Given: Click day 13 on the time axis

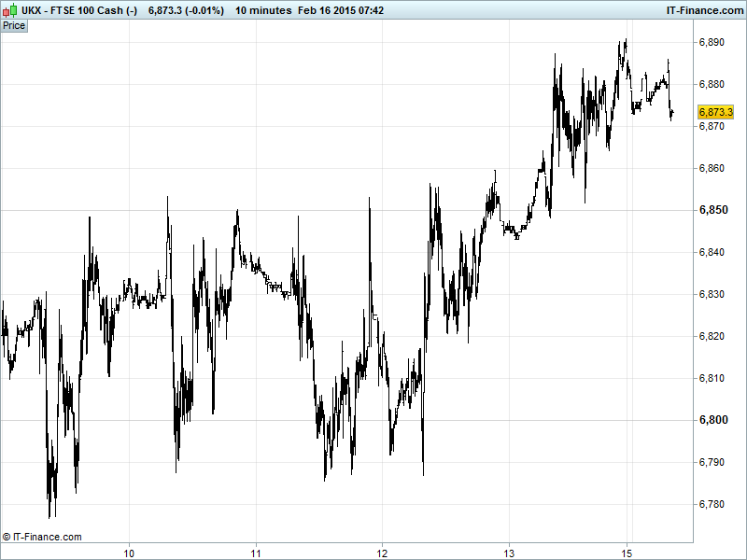Looking at the screenshot, I should tap(509, 551).
